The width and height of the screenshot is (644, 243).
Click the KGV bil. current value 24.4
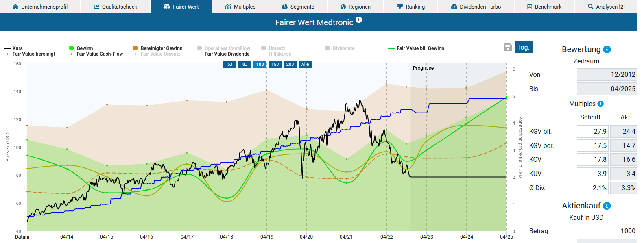624,131
